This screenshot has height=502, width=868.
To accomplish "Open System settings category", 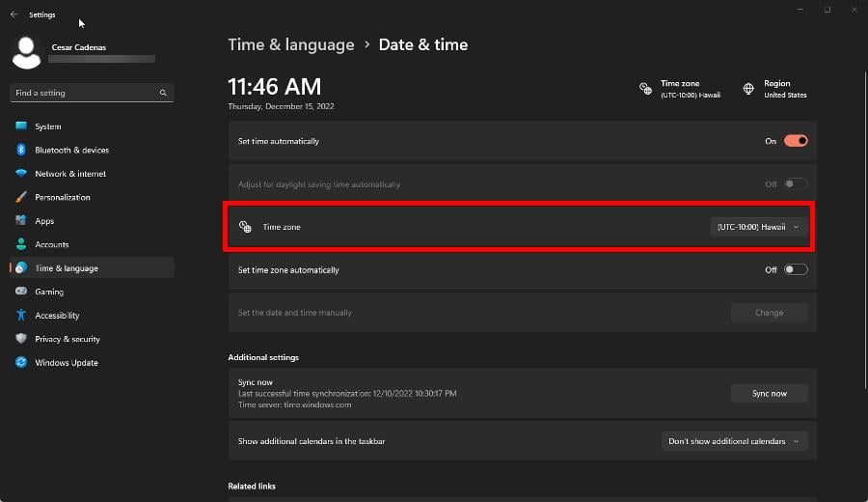I will tap(92, 126).
